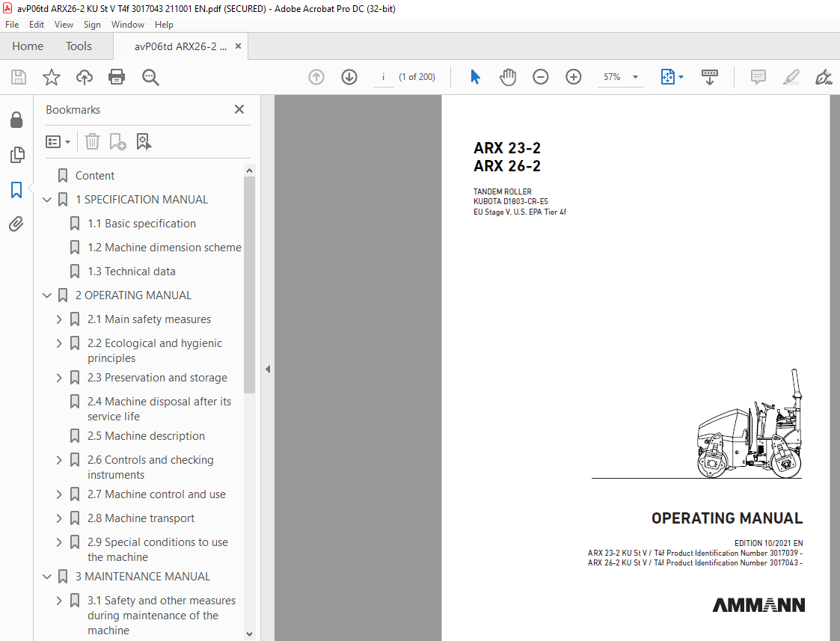Go to previous page arrow
Screen dimensions: 840x641
click(316, 77)
